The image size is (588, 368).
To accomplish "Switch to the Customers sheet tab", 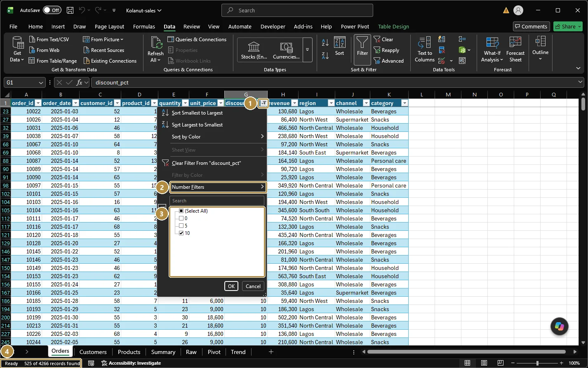I will [93, 352].
